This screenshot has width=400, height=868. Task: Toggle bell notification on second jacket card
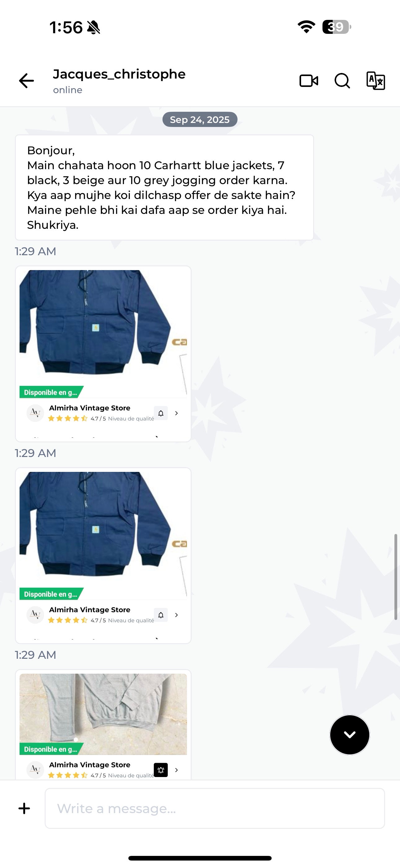pos(161,615)
